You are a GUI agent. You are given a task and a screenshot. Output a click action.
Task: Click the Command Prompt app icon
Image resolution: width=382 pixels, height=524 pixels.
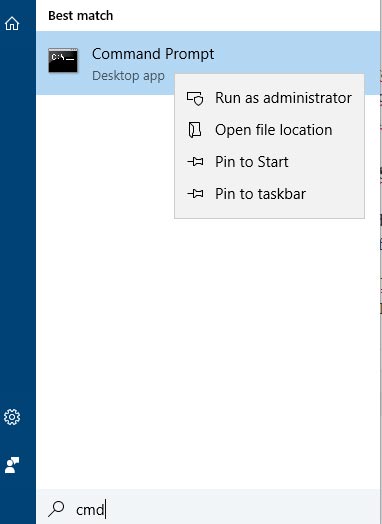(63, 60)
